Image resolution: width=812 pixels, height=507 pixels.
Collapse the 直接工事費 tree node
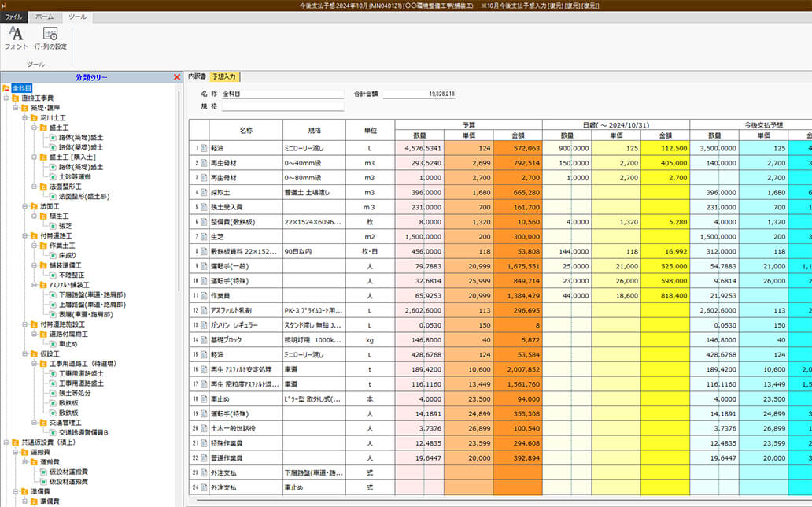6,98
